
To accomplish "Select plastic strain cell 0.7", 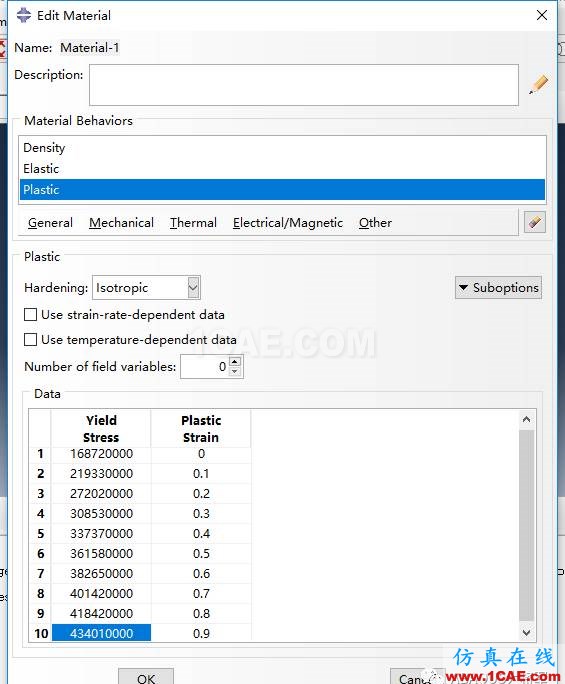I will click(x=201, y=594).
